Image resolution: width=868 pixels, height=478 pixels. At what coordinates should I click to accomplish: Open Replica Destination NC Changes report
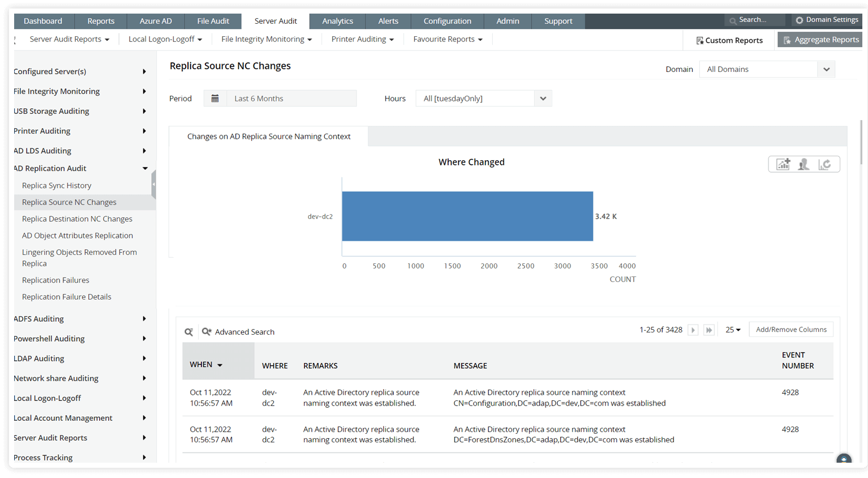click(x=77, y=219)
